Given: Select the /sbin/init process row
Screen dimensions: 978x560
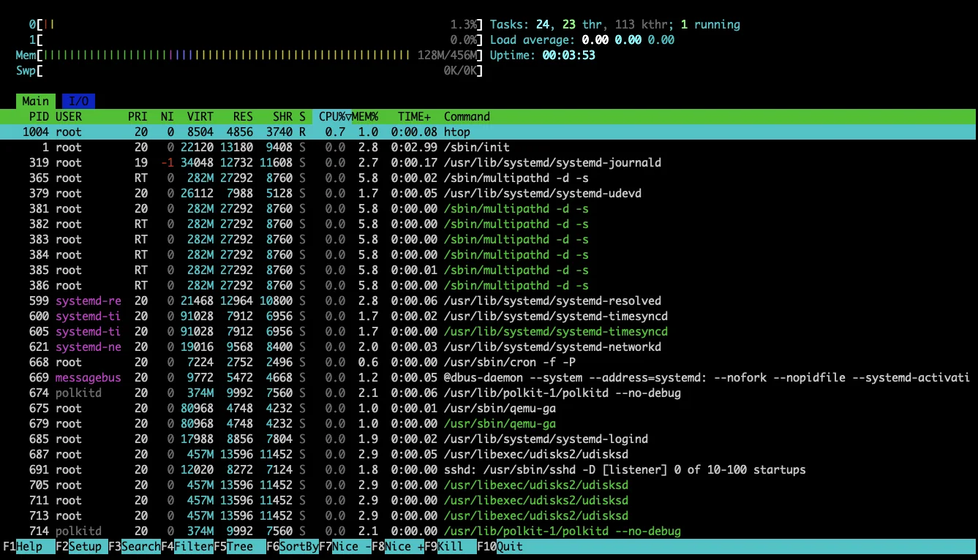Looking at the screenshot, I should click(489, 148).
